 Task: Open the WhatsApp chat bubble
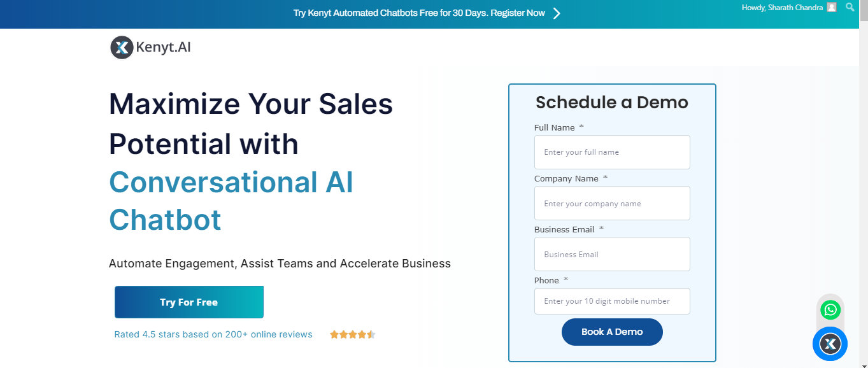point(830,310)
